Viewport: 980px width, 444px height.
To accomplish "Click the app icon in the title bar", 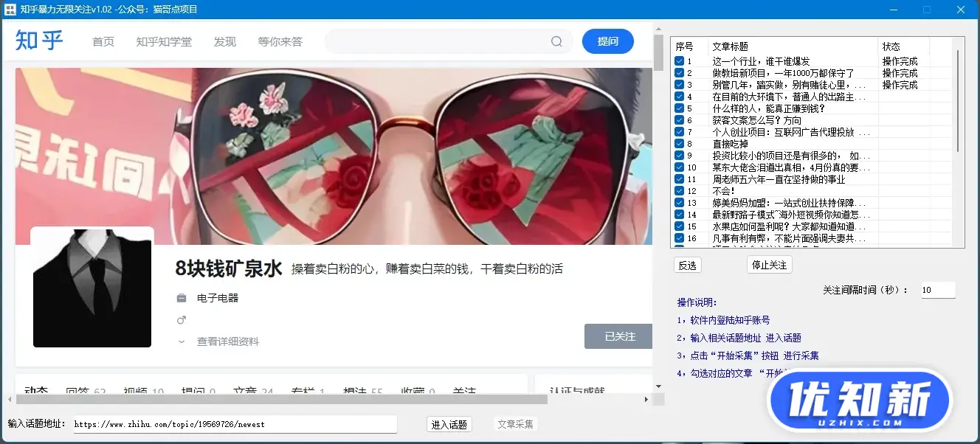I will coord(10,9).
